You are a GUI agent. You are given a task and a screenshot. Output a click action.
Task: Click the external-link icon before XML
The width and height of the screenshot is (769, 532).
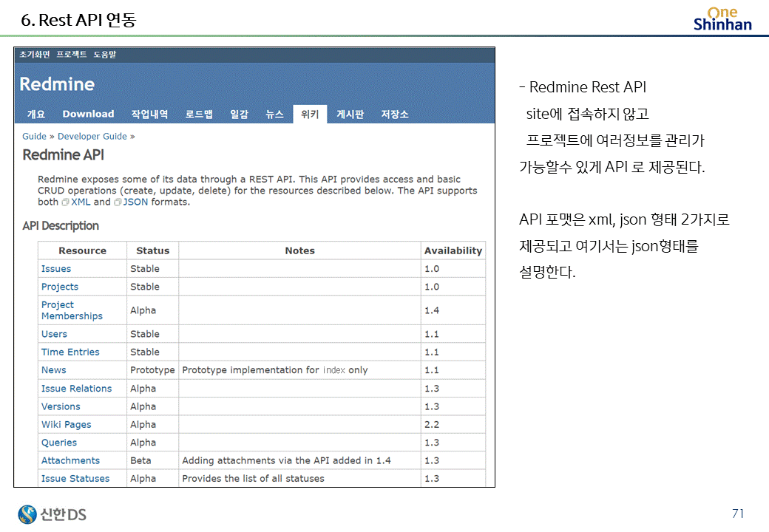(65, 202)
